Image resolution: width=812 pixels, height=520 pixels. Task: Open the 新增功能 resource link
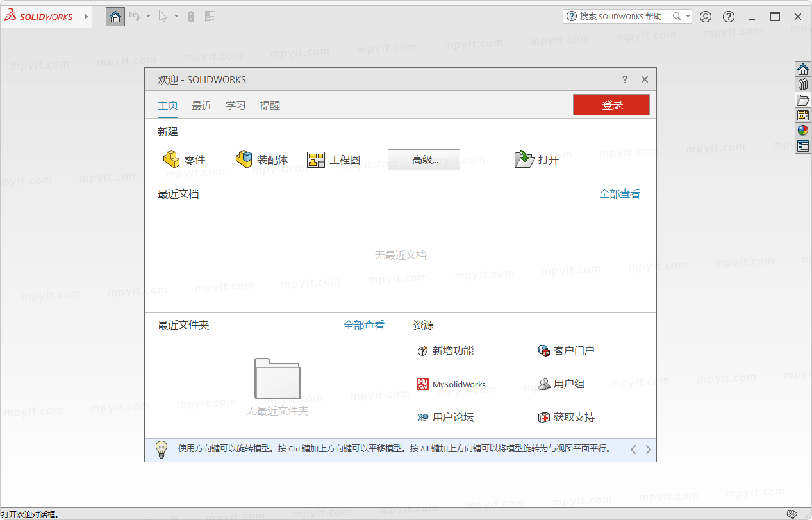click(445, 351)
